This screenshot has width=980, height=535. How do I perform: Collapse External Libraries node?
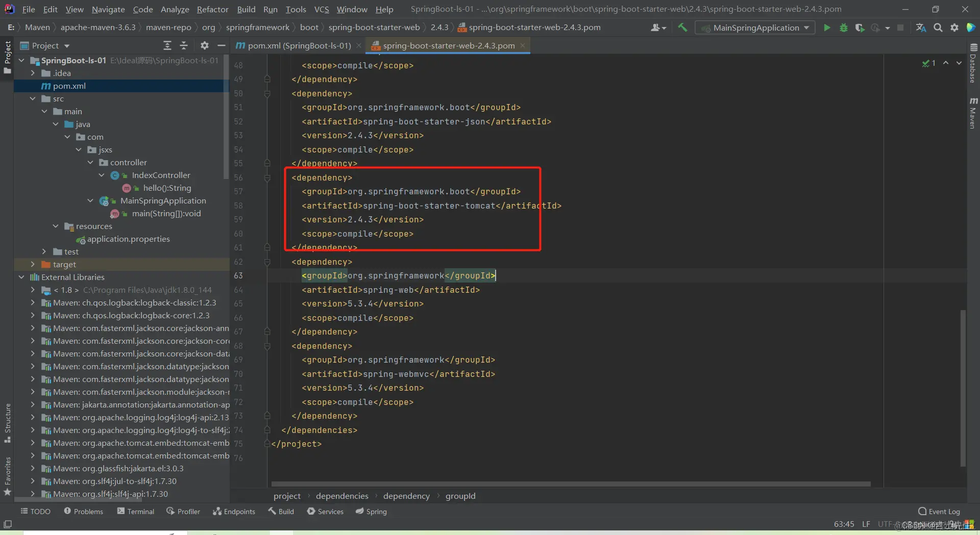[x=21, y=277]
